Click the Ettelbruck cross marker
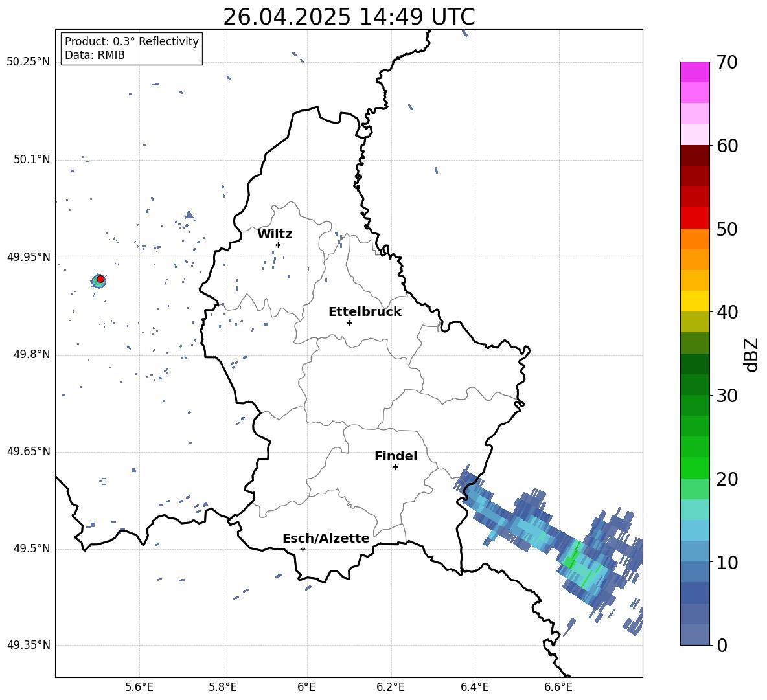The width and height of the screenshot is (767, 700). [x=349, y=322]
